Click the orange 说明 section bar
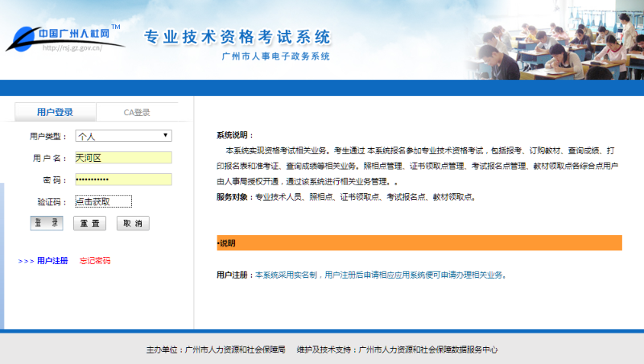The image size is (644, 364). tap(419, 243)
